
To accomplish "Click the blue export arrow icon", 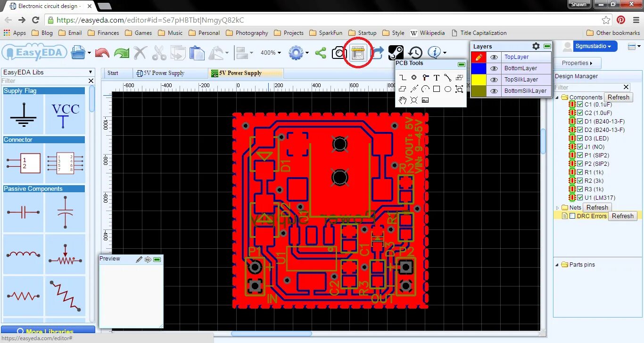I will (378, 52).
